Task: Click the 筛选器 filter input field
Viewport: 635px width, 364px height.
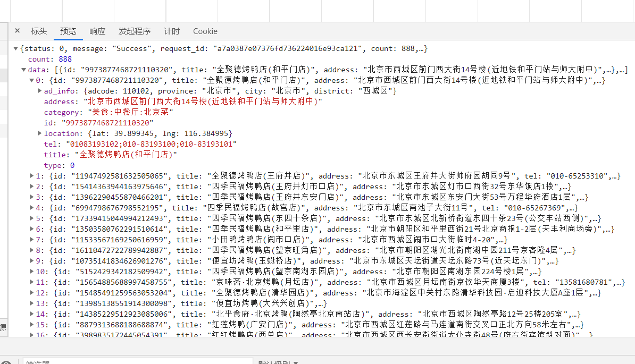Action: [133, 362]
